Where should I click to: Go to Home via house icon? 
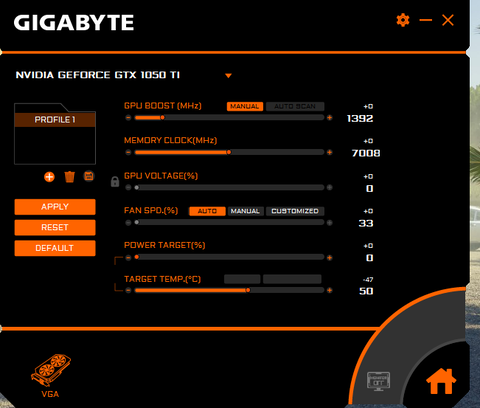tap(441, 381)
